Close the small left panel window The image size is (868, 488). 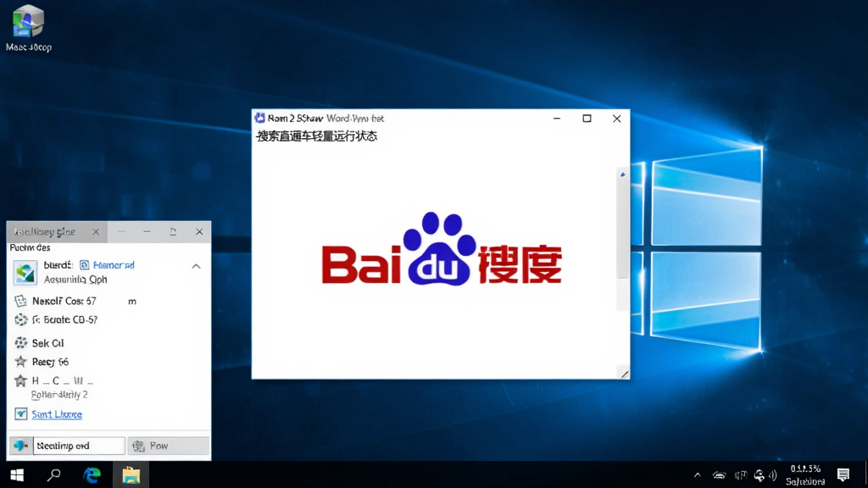click(x=199, y=231)
